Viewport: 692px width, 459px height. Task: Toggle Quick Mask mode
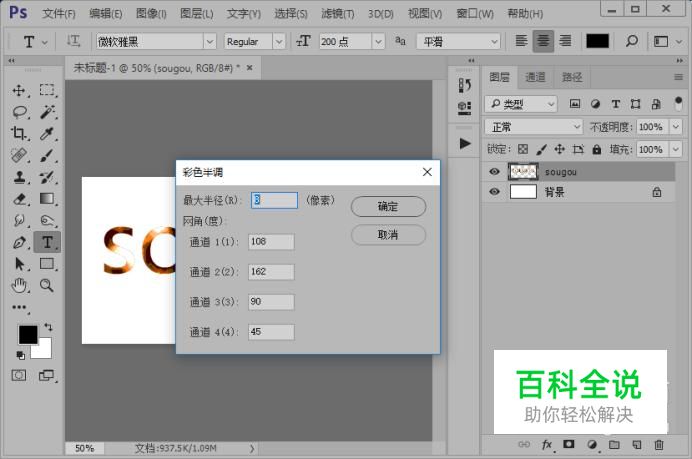point(19,376)
